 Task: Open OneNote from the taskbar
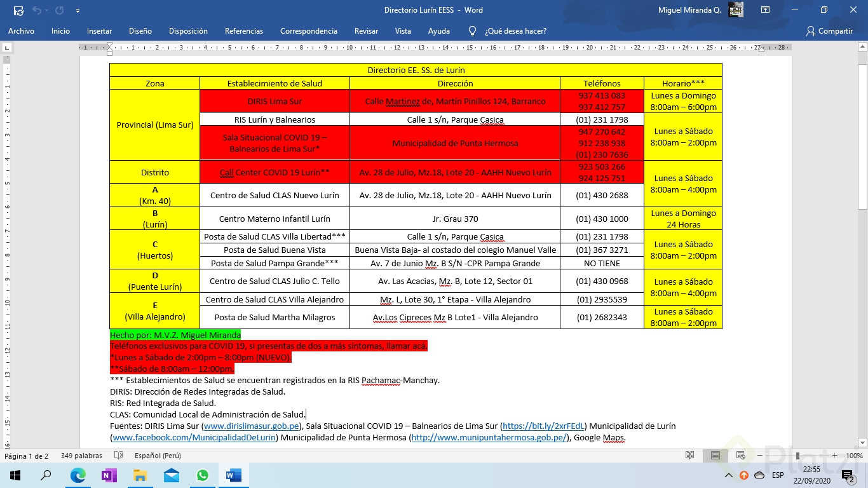click(109, 475)
